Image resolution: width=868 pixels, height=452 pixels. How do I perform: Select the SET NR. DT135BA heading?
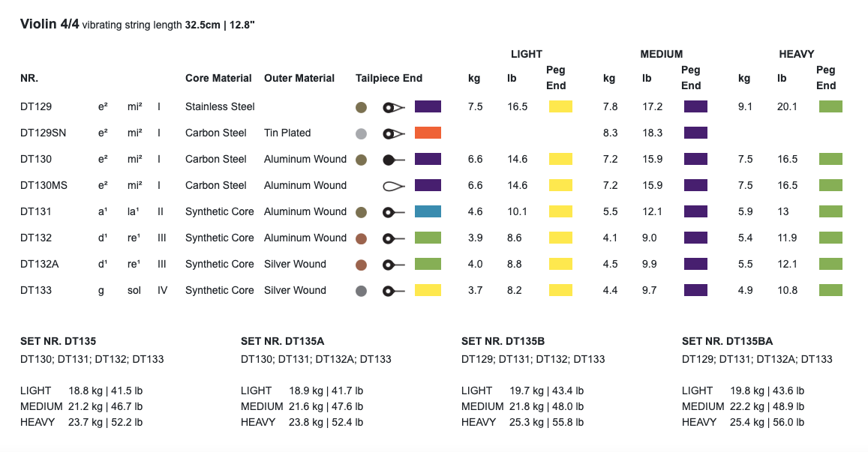727,341
